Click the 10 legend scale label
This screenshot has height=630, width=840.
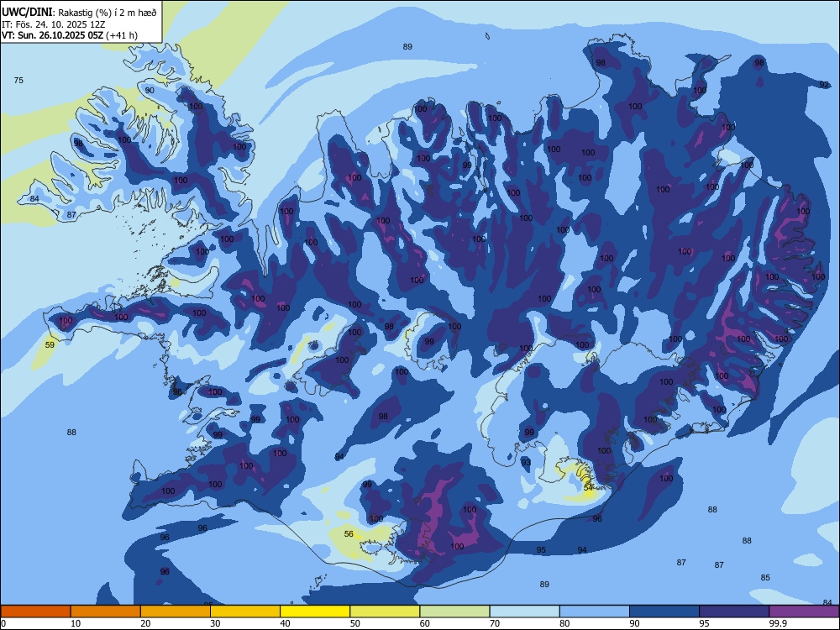coord(76,623)
